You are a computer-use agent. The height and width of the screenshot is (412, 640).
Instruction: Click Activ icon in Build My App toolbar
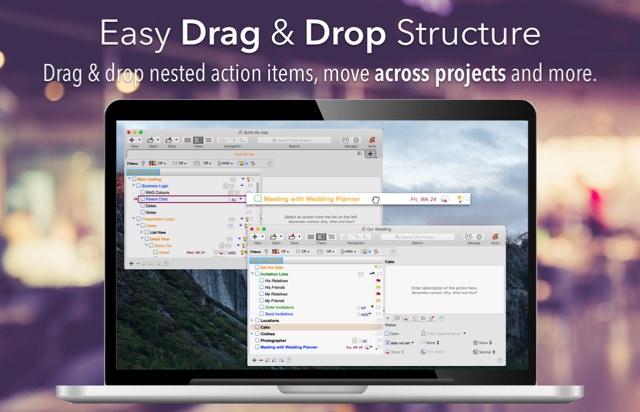pyautogui.click(x=372, y=141)
